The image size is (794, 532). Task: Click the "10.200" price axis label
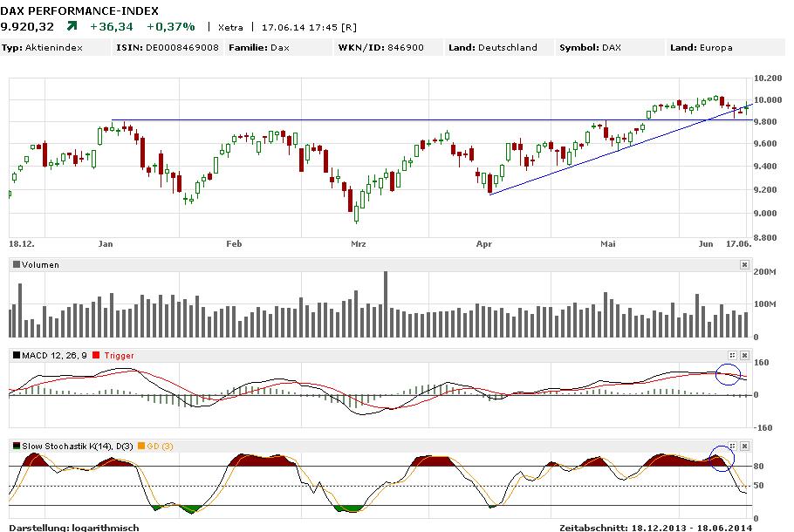pyautogui.click(x=768, y=78)
